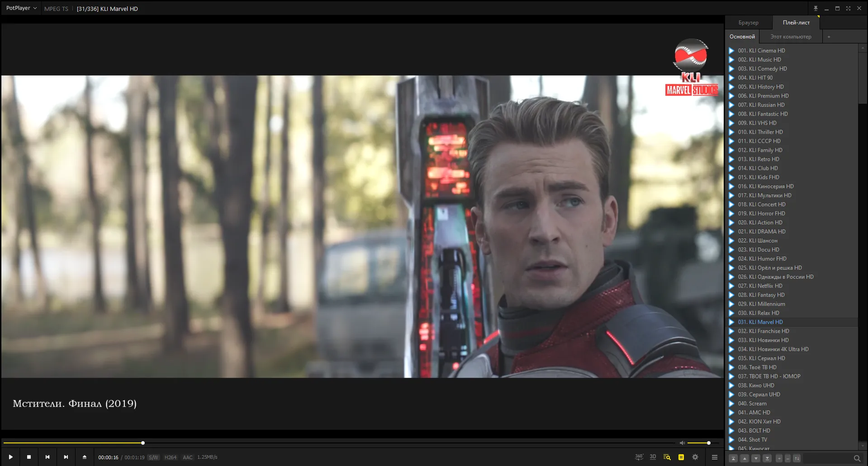Click play icon beside 023. KLI Docu HD

pyautogui.click(x=731, y=250)
